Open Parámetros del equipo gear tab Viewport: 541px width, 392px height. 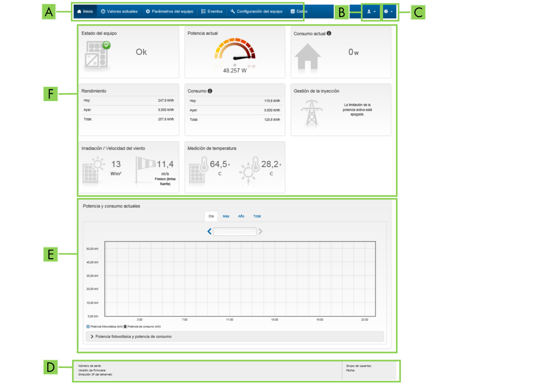[x=169, y=11]
